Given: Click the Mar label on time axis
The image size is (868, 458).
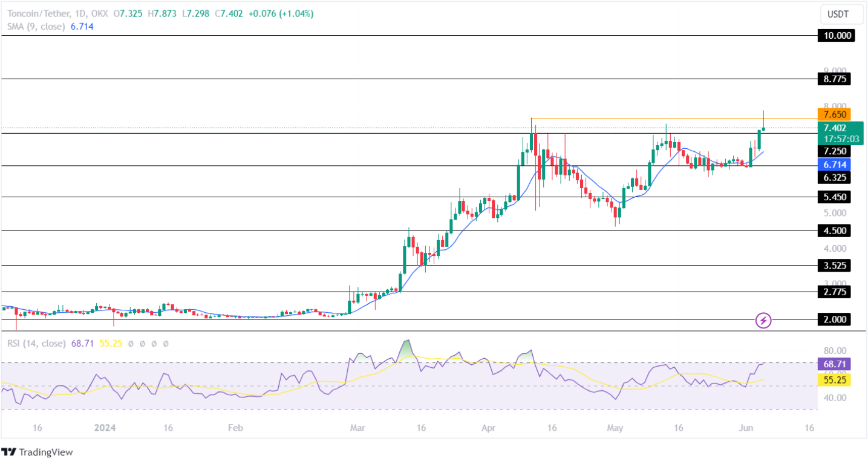Looking at the screenshot, I should [357, 428].
